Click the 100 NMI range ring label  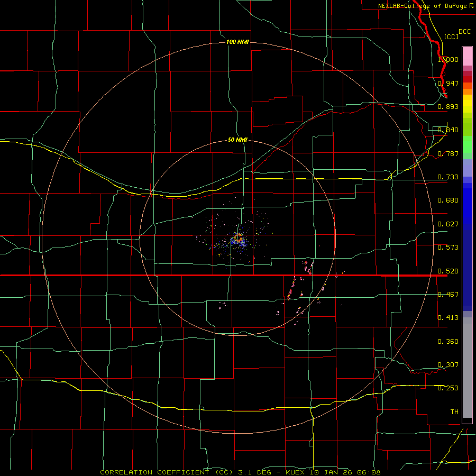(x=237, y=42)
